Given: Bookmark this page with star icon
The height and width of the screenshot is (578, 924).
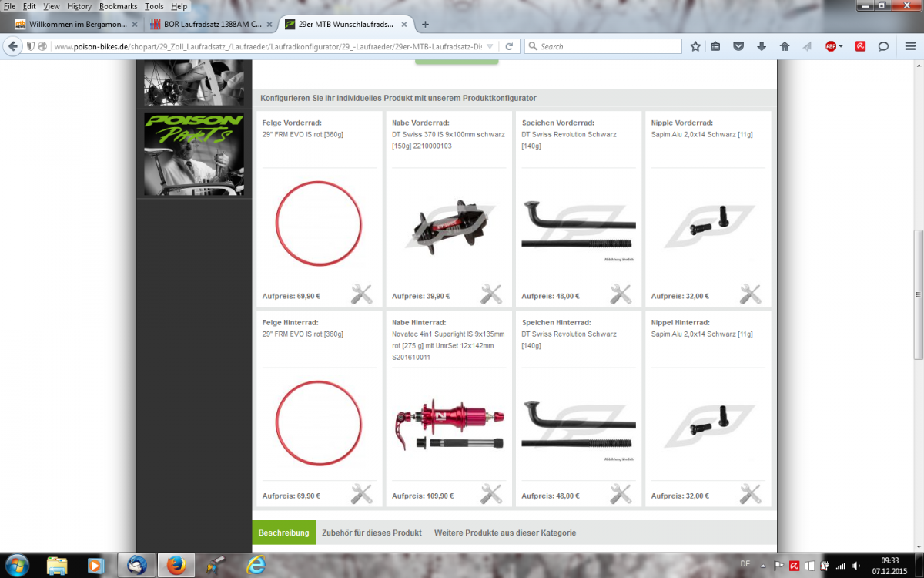Looking at the screenshot, I should 695,46.
